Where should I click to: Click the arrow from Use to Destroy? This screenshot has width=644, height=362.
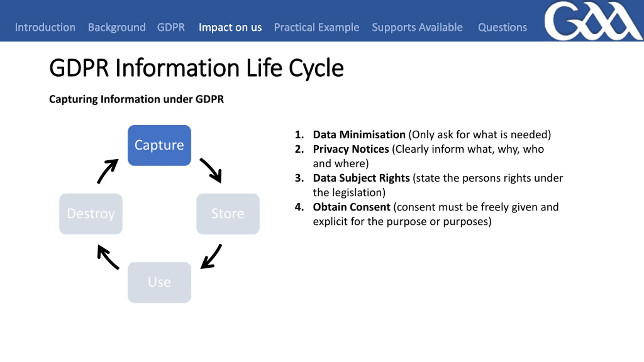coord(108,257)
